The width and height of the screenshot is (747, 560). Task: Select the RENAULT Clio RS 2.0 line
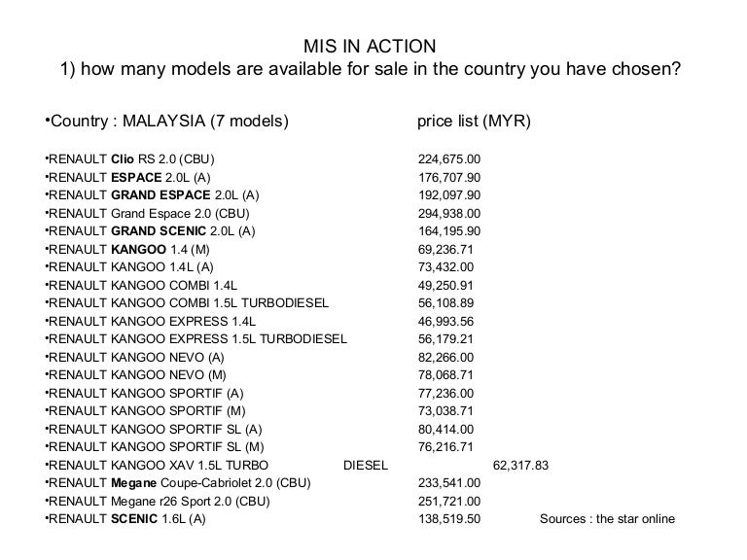(129, 159)
